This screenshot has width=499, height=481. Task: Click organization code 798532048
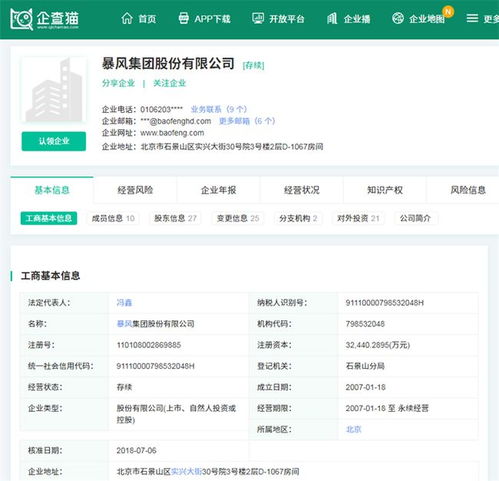point(365,324)
